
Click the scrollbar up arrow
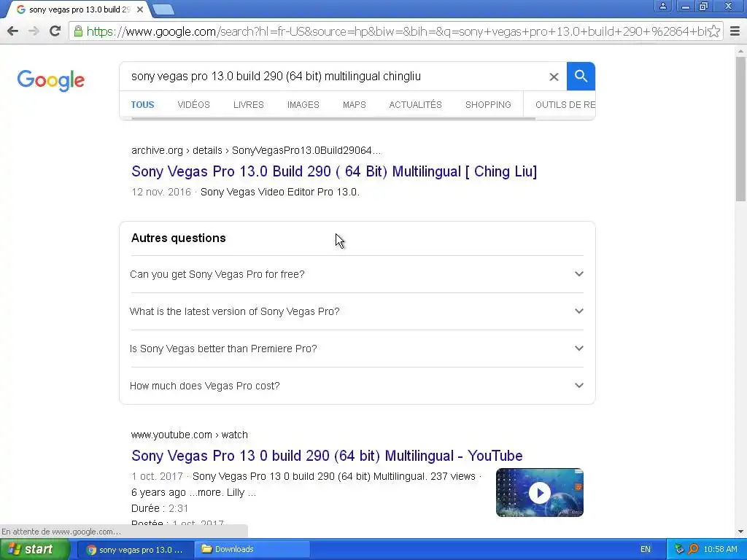point(740,50)
